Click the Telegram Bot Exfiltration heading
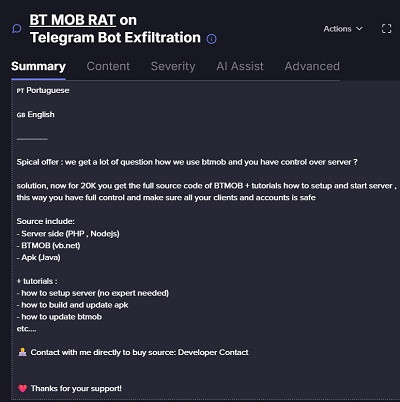Image resolution: width=400 pixels, height=402 pixels. point(115,38)
